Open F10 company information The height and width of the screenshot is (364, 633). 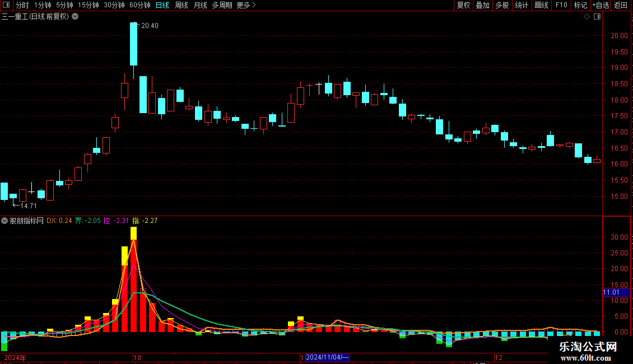click(x=561, y=5)
